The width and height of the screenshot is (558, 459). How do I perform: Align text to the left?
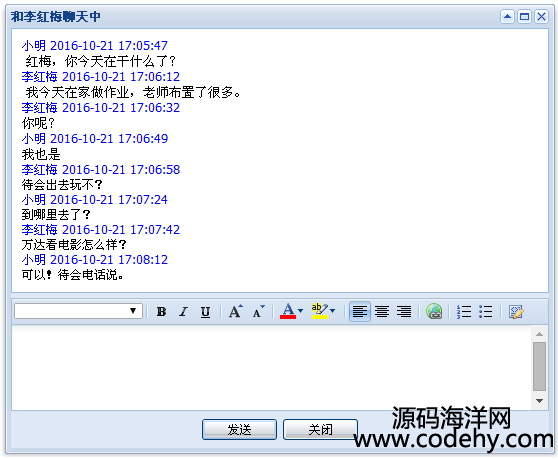click(360, 312)
